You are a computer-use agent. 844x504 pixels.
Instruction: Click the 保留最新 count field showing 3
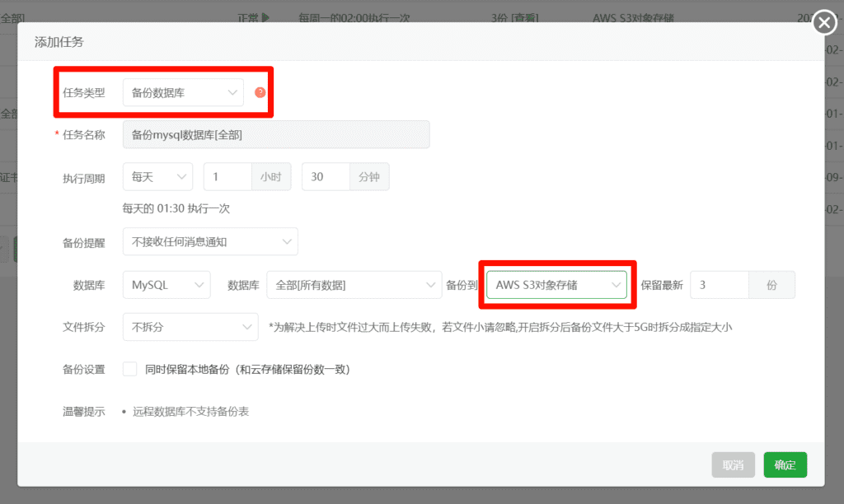click(x=719, y=285)
